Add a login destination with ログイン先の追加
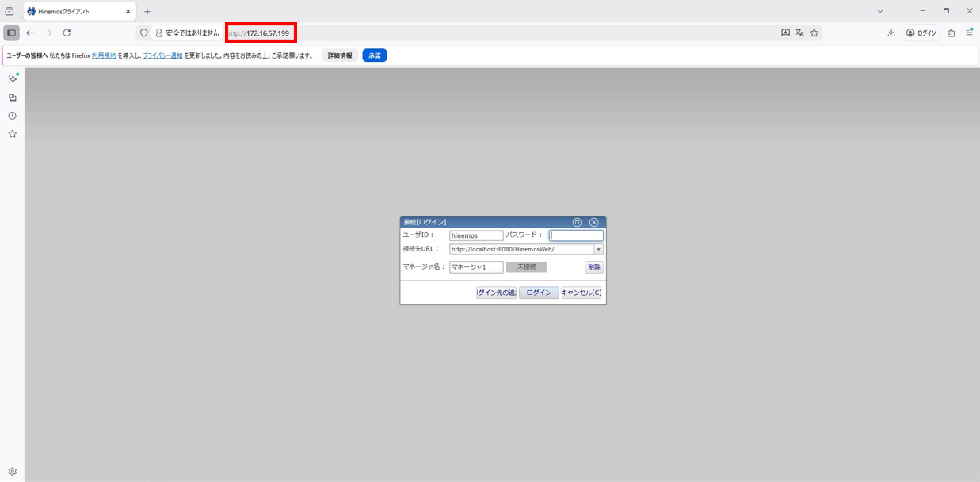Image resolution: width=980 pixels, height=482 pixels. [497, 293]
